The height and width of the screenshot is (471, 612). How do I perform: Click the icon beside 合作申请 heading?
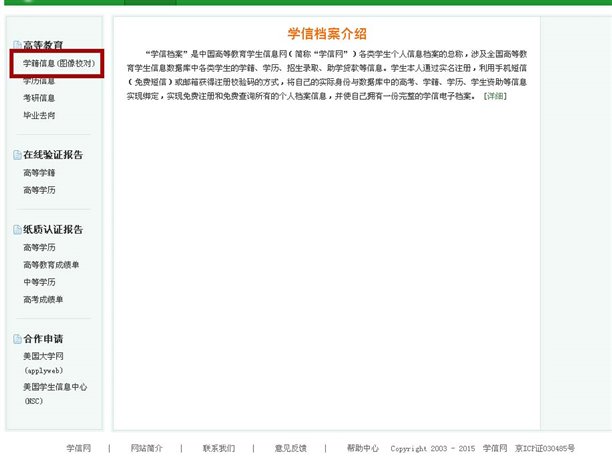(16, 339)
